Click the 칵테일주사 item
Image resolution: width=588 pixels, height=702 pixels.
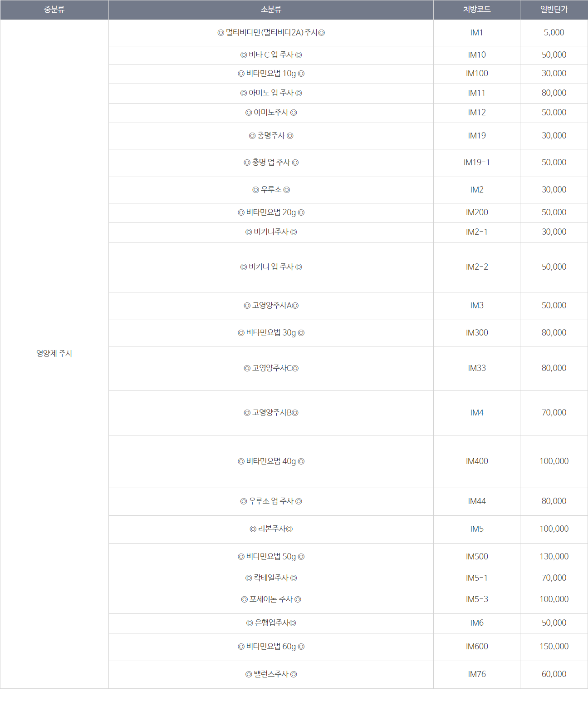271,578
